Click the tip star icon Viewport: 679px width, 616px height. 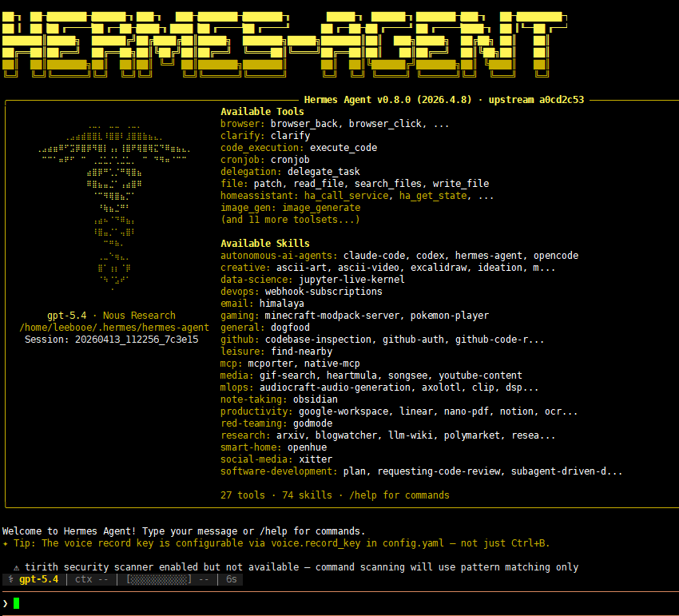pyautogui.click(x=6, y=543)
